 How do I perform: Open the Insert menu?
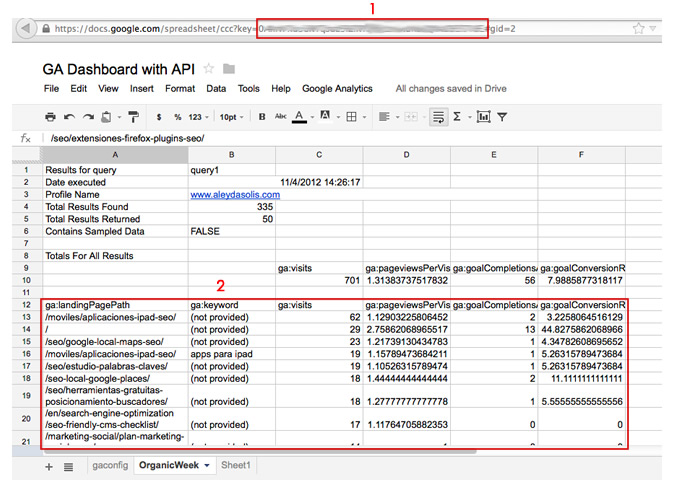[x=141, y=89]
